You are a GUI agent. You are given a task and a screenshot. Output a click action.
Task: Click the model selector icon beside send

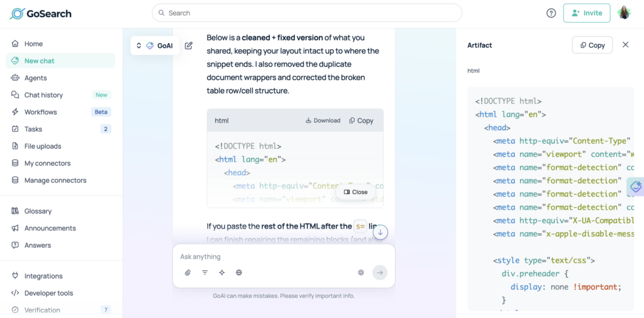pos(361,273)
